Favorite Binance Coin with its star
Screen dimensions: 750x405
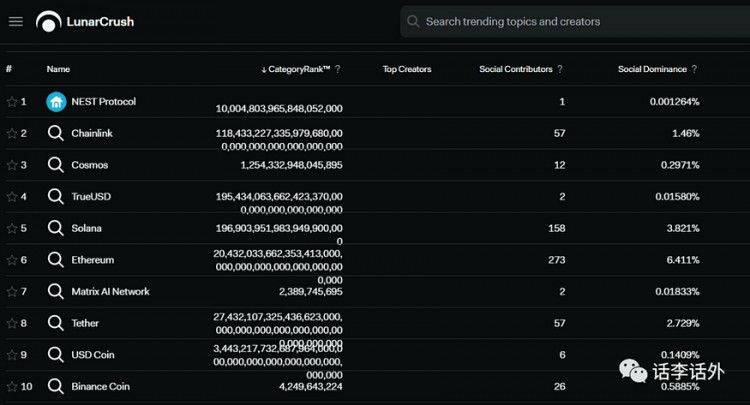(x=11, y=386)
